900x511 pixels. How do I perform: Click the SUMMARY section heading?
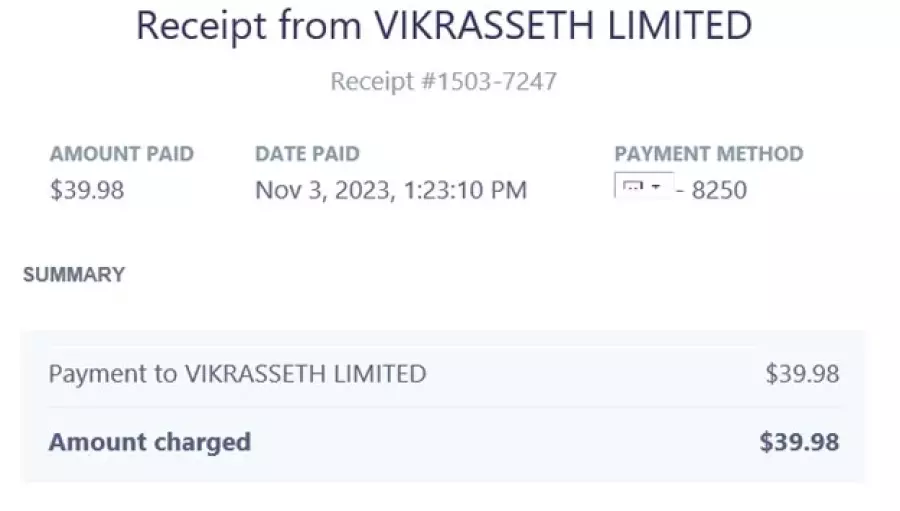[74, 274]
